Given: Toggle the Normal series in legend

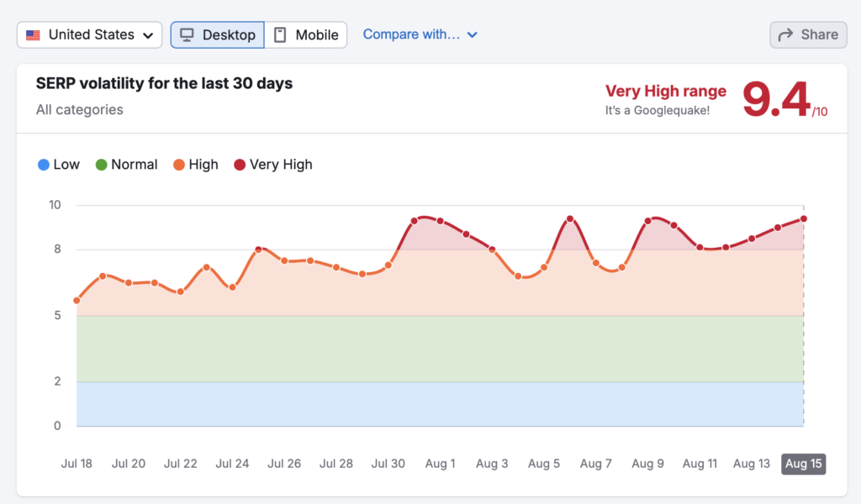Looking at the screenshot, I should (126, 165).
